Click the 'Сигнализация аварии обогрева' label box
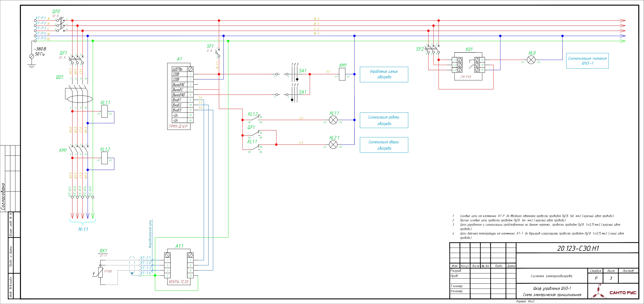 coord(384,145)
